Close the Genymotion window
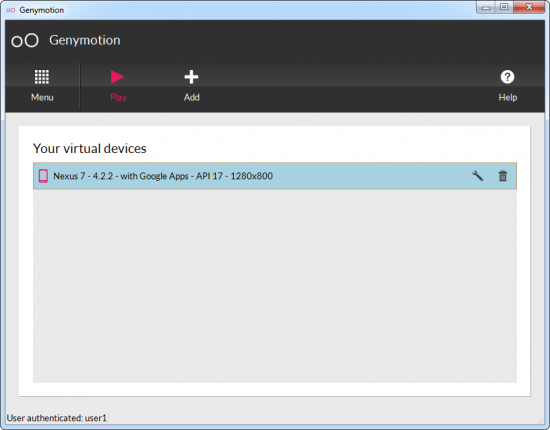550x430 pixels. click(529, 7)
